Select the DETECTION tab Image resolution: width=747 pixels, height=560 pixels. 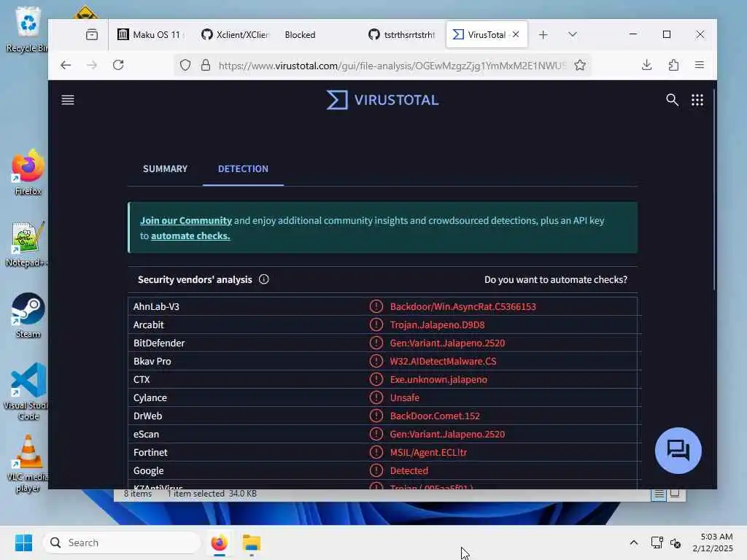coord(243,168)
